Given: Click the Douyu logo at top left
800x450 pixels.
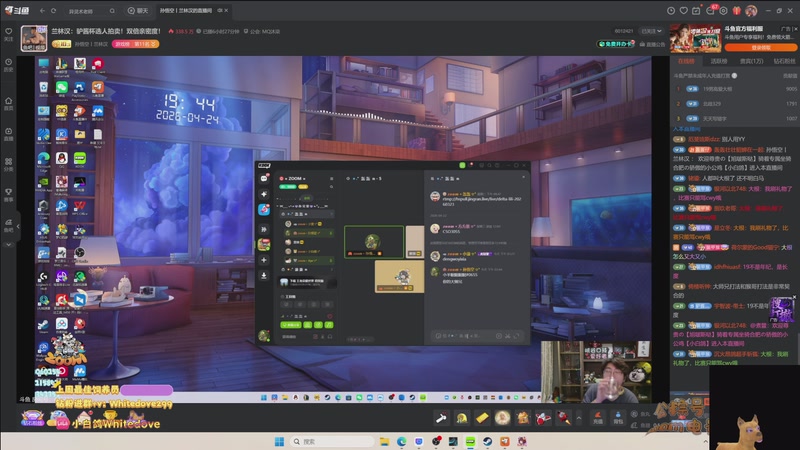Looking at the screenshot, I should [x=17, y=10].
